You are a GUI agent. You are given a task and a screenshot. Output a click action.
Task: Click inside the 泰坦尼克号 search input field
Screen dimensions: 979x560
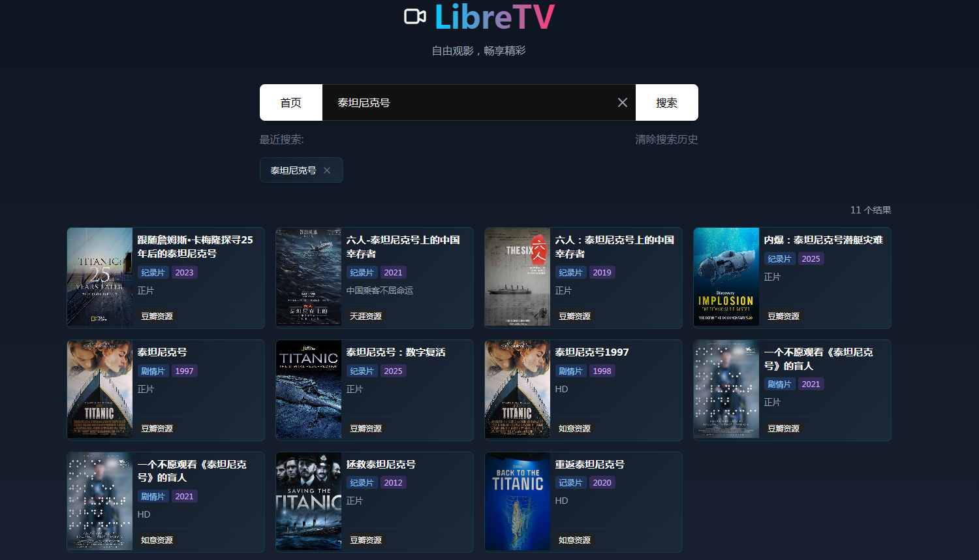coord(470,102)
